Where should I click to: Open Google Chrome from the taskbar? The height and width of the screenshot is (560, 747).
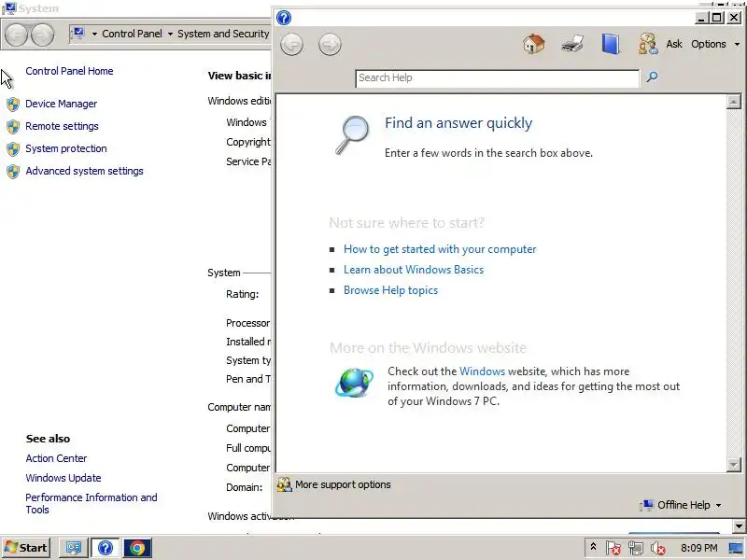coord(137,548)
